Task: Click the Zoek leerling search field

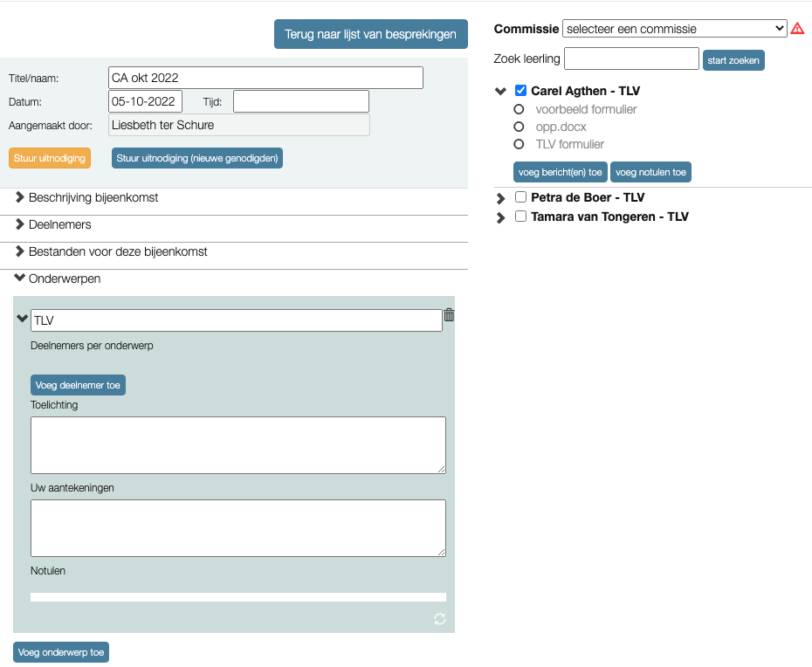Action: click(631, 59)
